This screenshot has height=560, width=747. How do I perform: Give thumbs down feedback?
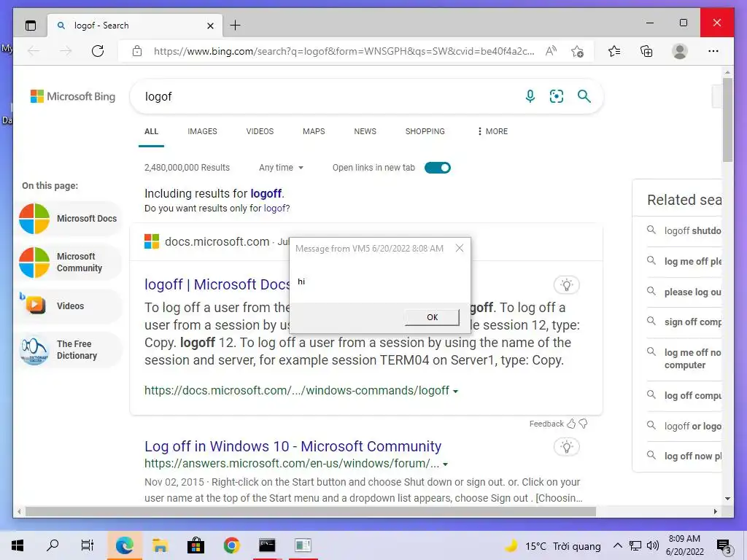click(583, 424)
